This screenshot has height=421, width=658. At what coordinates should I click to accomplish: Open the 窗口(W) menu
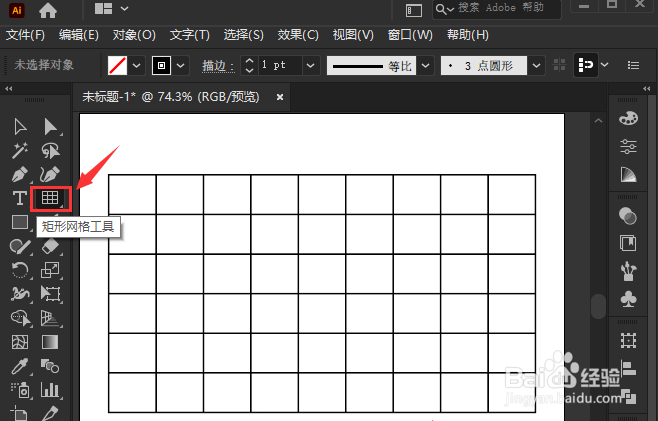(x=410, y=35)
